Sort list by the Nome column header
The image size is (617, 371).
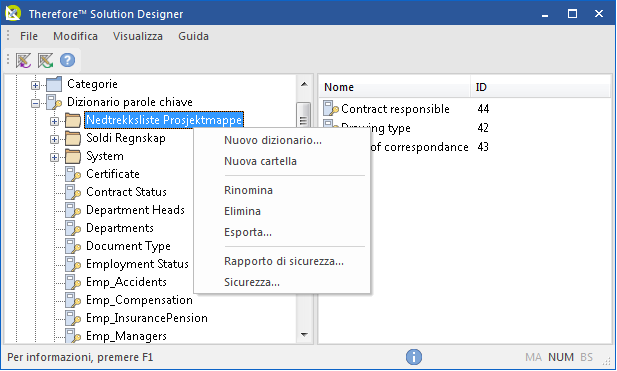click(x=394, y=87)
